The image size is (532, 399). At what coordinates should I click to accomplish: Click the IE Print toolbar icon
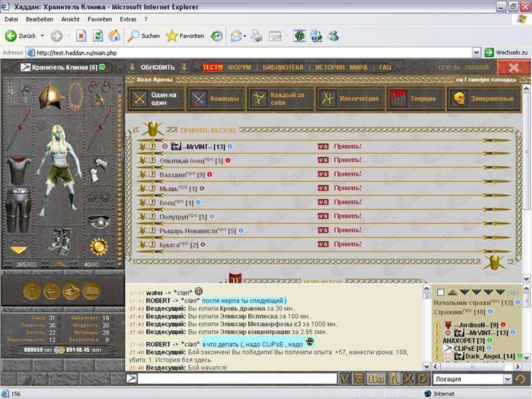[257, 36]
